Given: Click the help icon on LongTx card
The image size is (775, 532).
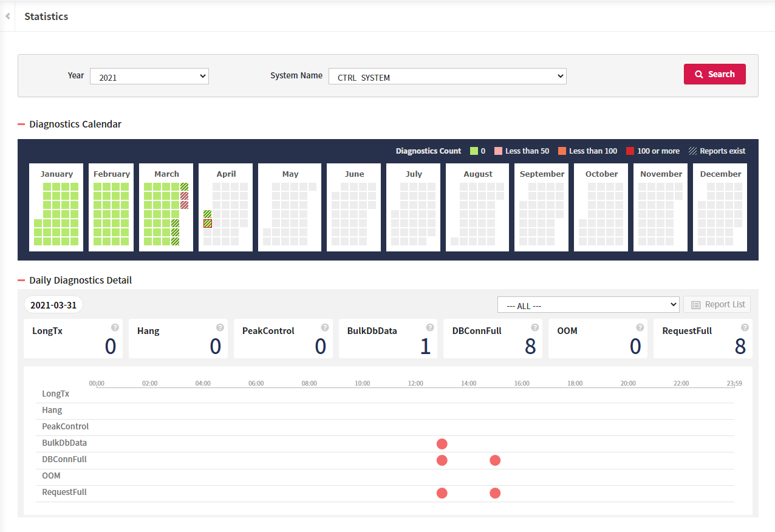Looking at the screenshot, I should [x=115, y=327].
